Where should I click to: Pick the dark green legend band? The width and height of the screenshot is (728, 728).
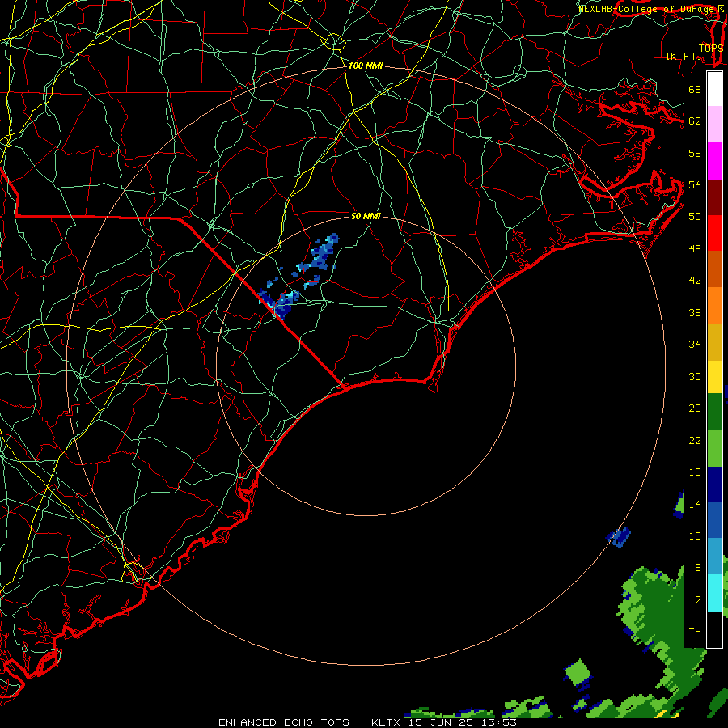tap(714, 412)
